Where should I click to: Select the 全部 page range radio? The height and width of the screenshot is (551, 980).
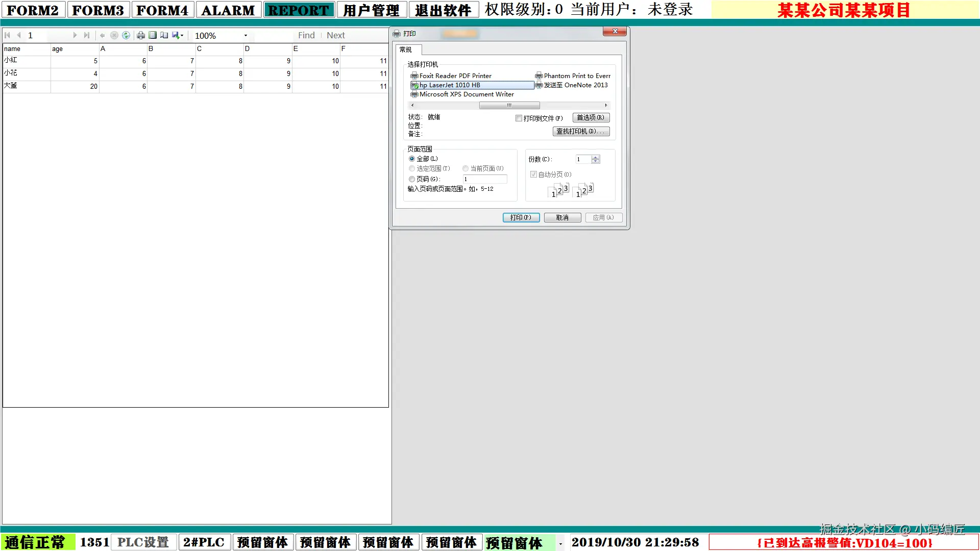pos(412,159)
